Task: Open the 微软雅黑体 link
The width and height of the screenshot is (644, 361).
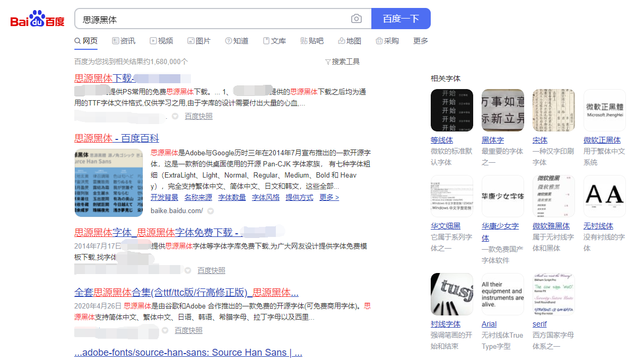Action: pos(551,226)
